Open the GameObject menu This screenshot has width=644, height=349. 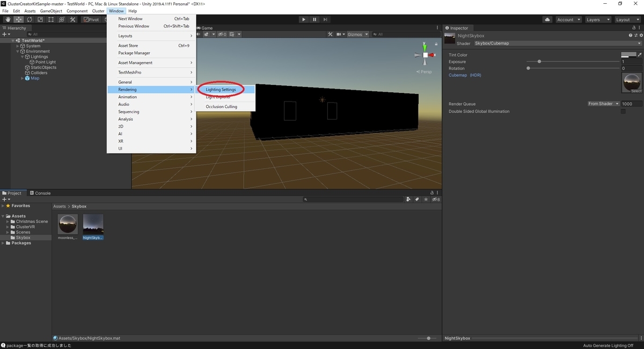pyautogui.click(x=51, y=11)
